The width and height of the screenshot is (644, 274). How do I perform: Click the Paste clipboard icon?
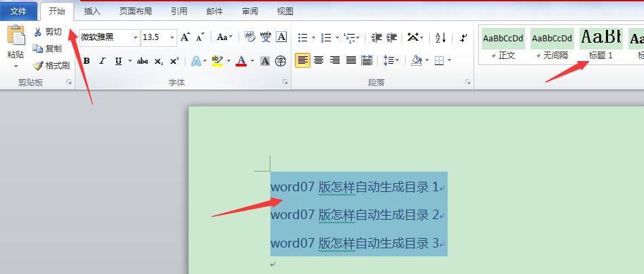click(x=16, y=35)
